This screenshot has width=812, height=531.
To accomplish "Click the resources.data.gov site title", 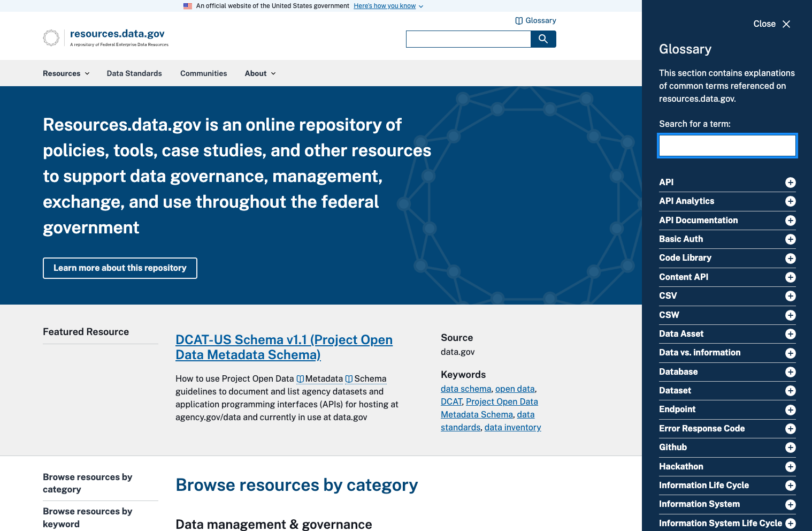I will pos(117,34).
